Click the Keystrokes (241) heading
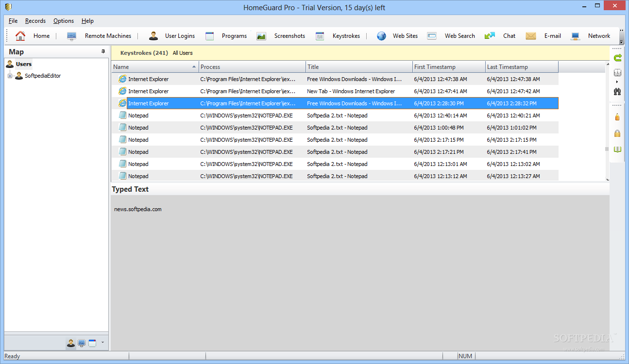The height and width of the screenshot is (364, 629). [x=144, y=53]
